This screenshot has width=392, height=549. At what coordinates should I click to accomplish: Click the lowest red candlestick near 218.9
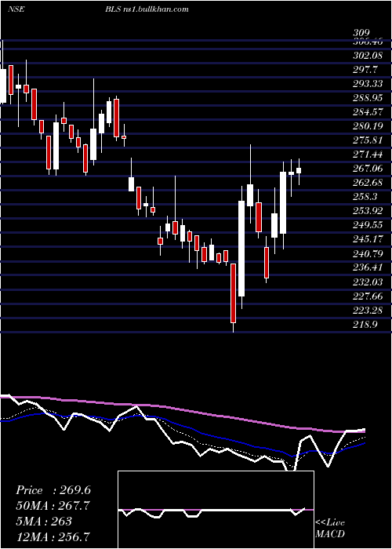click(x=233, y=293)
